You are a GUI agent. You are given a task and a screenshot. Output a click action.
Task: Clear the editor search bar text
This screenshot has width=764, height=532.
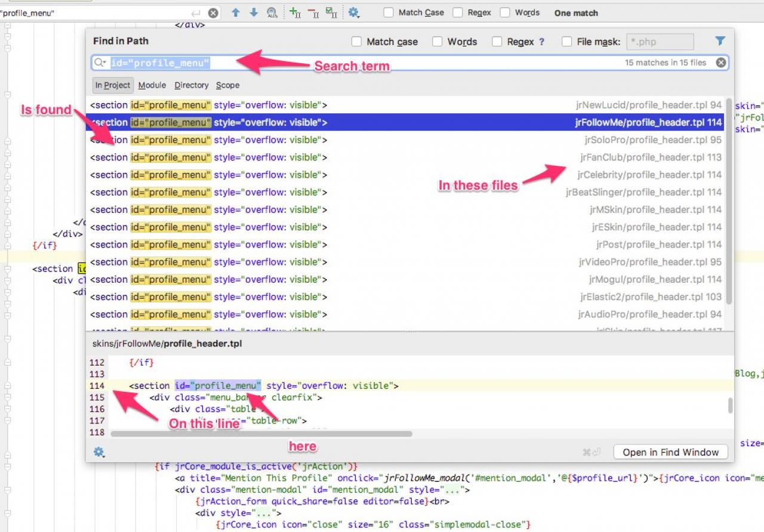click(x=213, y=13)
